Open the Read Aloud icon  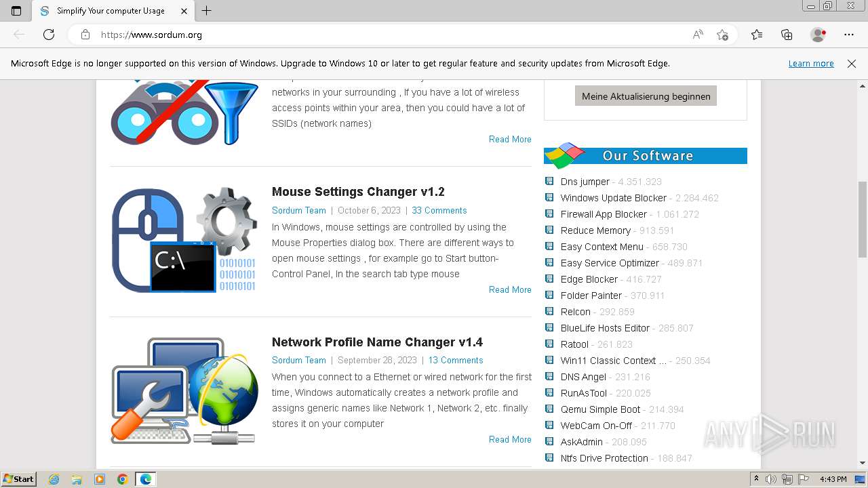698,35
